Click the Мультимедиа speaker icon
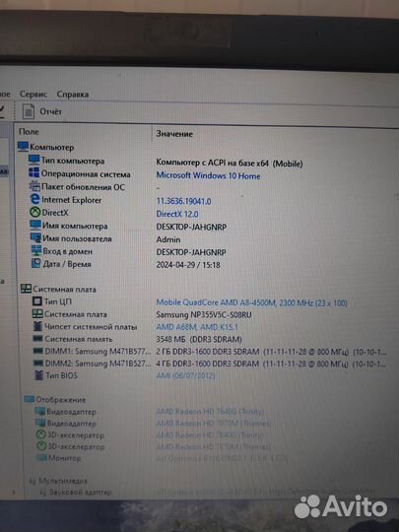 click(x=33, y=481)
